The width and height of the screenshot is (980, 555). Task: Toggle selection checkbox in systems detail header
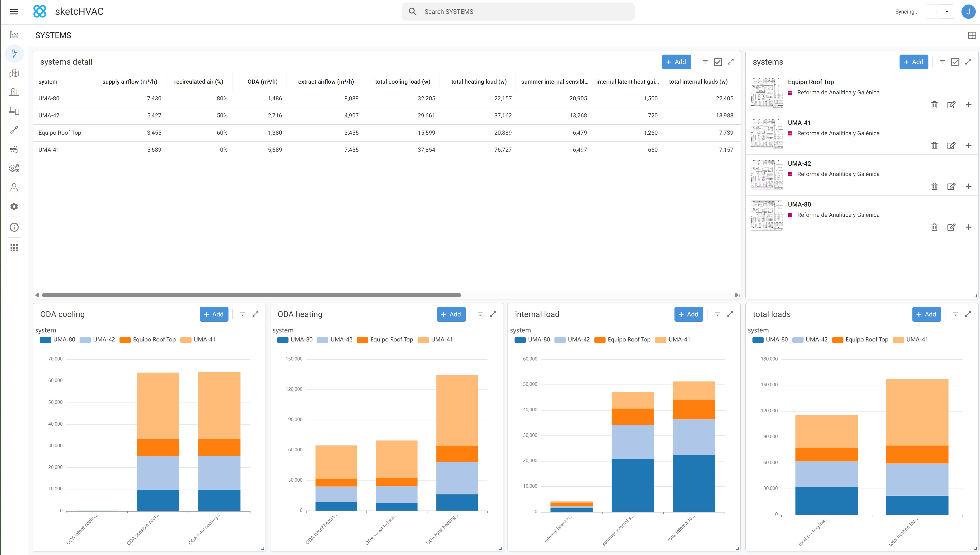pos(718,62)
